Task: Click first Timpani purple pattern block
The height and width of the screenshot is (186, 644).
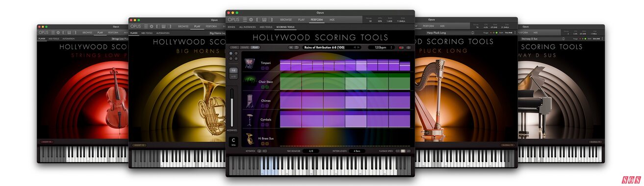Action: (285, 65)
